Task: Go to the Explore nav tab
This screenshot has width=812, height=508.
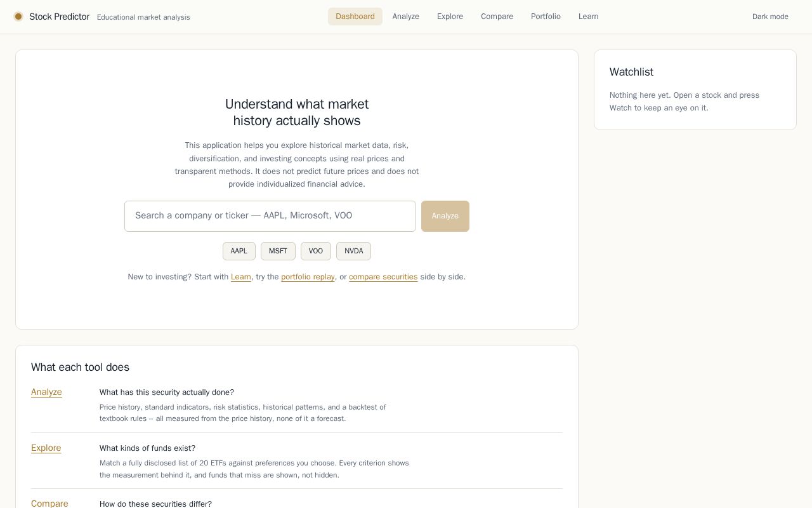Action: coord(450,17)
